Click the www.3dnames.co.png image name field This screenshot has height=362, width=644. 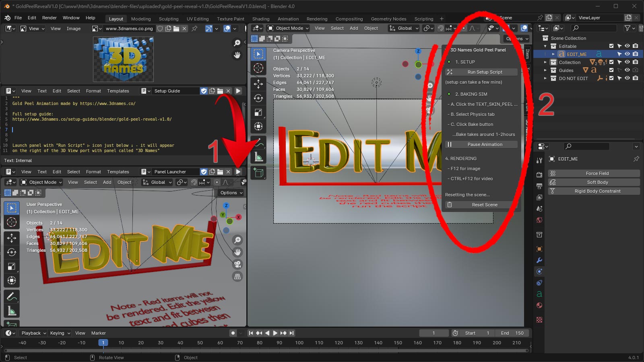coord(129,29)
